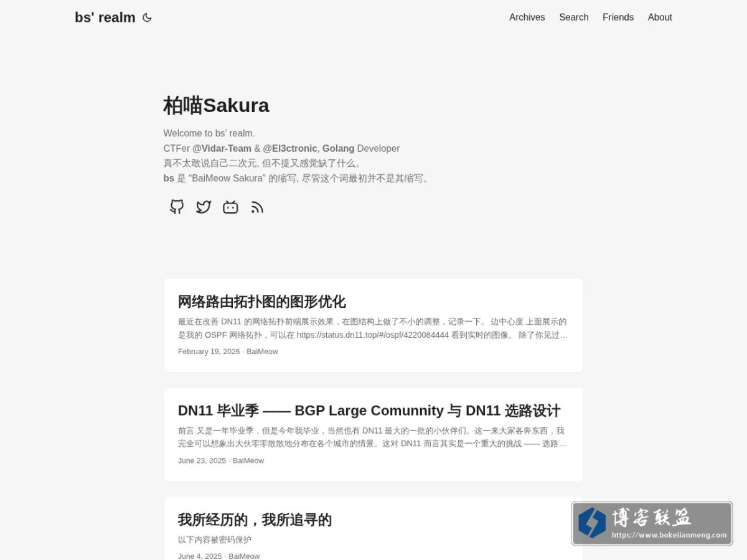This screenshot has height=560, width=747.
Task: Open the GitHub profile icon
Action: click(x=177, y=207)
